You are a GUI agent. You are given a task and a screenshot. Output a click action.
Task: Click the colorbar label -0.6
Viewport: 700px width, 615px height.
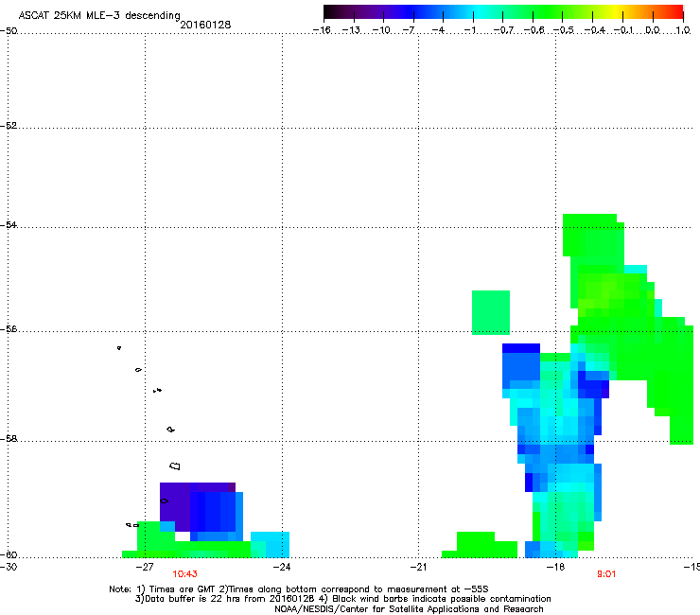[534, 30]
